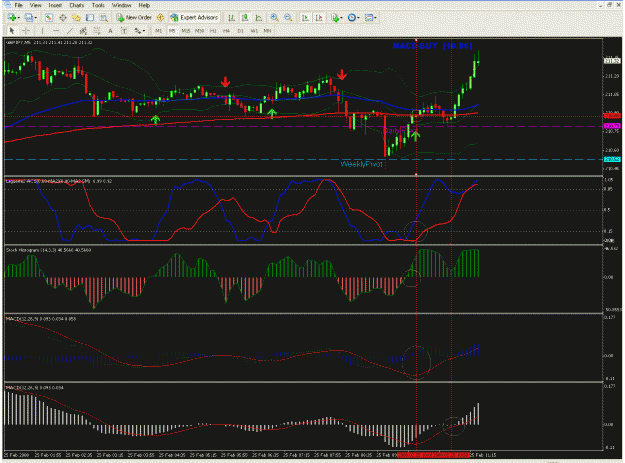Expand the Indicators dropdown arrow

click(342, 18)
